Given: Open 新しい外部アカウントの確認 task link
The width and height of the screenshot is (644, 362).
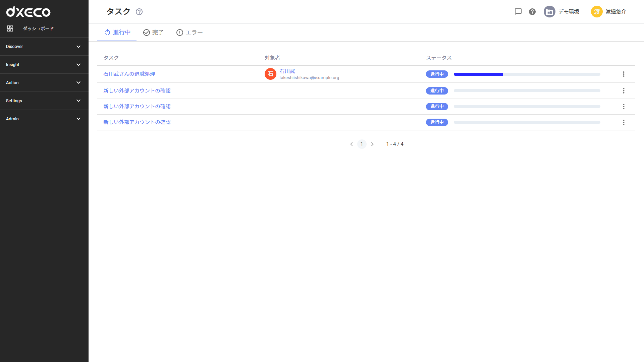Looking at the screenshot, I should point(137,90).
